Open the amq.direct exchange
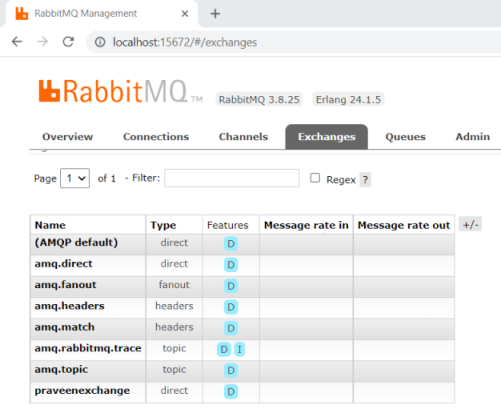 (x=64, y=264)
